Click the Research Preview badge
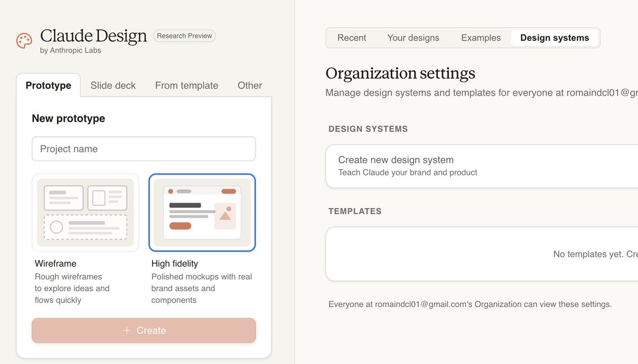This screenshot has height=364, width=638. click(x=184, y=36)
